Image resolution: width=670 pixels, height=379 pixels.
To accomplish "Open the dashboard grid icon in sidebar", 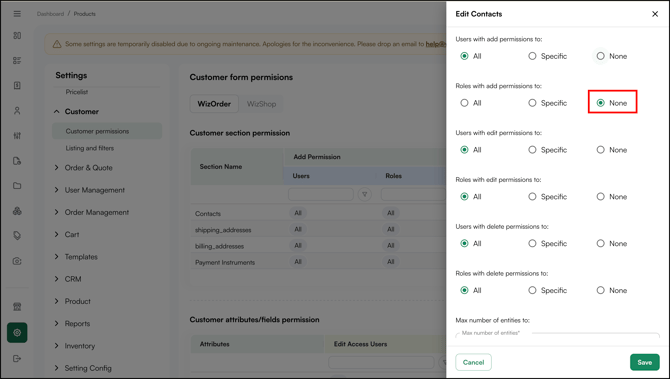I will tap(17, 35).
